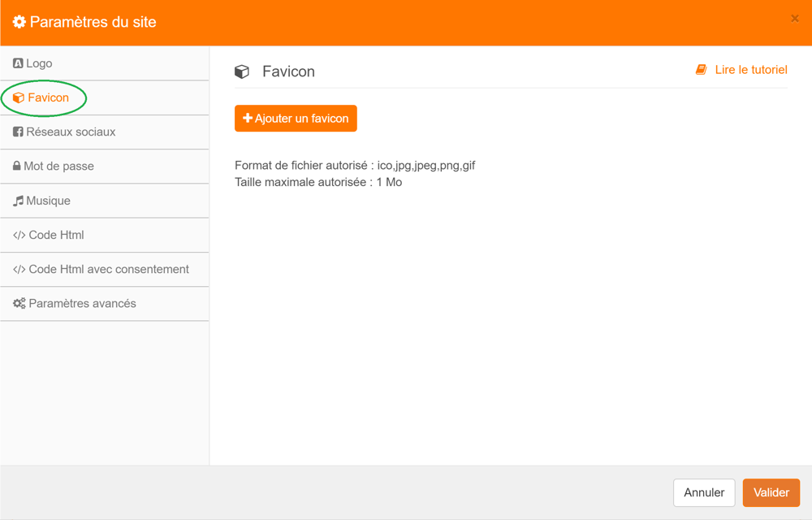
Task: Go to the Paramètres avancés section
Action: pos(82,304)
